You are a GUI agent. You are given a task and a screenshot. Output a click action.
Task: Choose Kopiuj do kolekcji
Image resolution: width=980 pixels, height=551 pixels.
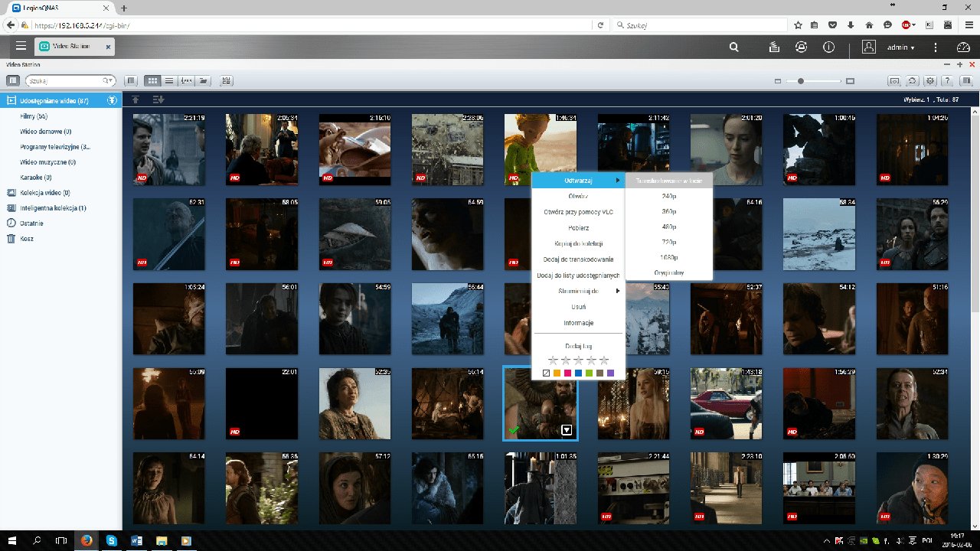(x=578, y=243)
